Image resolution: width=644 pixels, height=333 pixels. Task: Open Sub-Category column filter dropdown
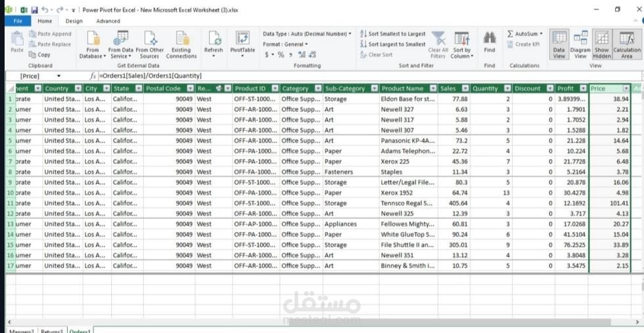374,89
